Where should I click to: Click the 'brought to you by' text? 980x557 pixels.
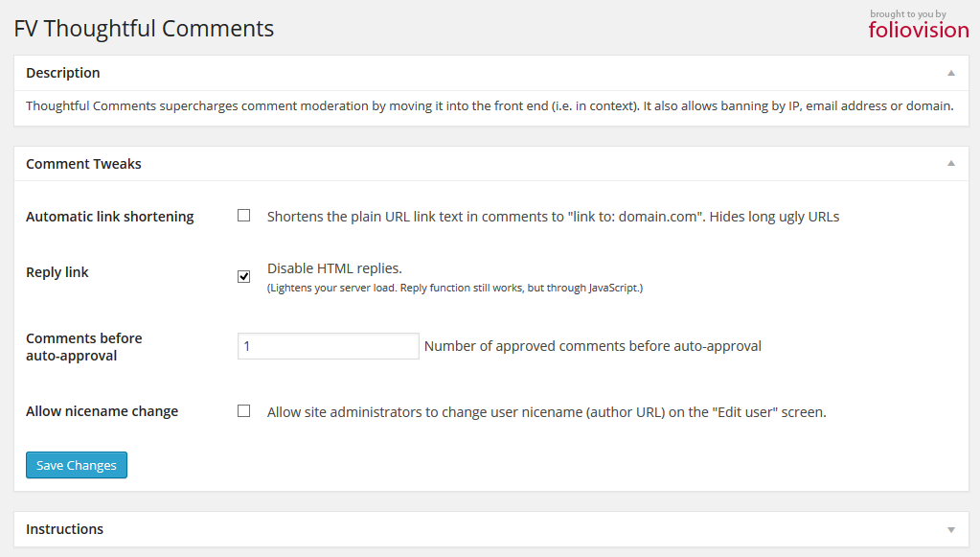tap(908, 13)
